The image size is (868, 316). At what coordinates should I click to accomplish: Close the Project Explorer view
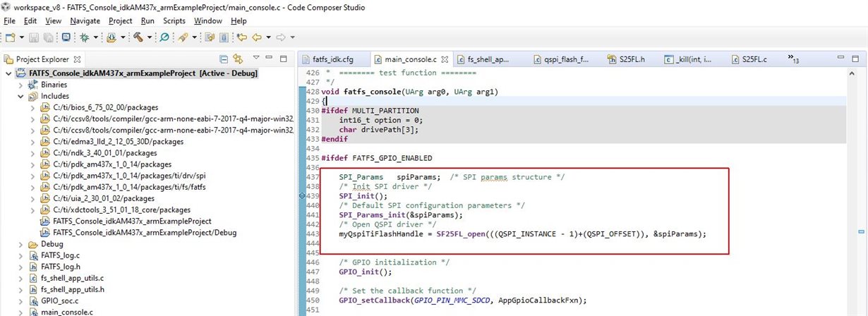pos(78,59)
